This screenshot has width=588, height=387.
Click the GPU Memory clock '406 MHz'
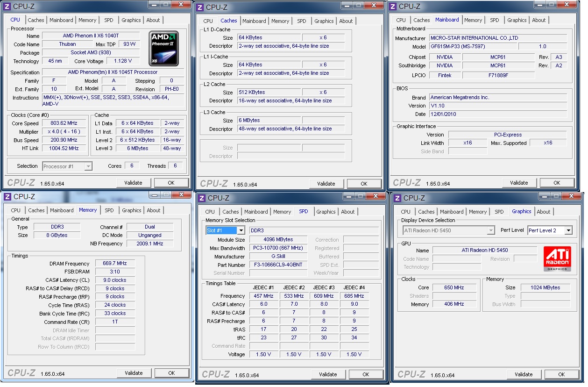point(454,304)
